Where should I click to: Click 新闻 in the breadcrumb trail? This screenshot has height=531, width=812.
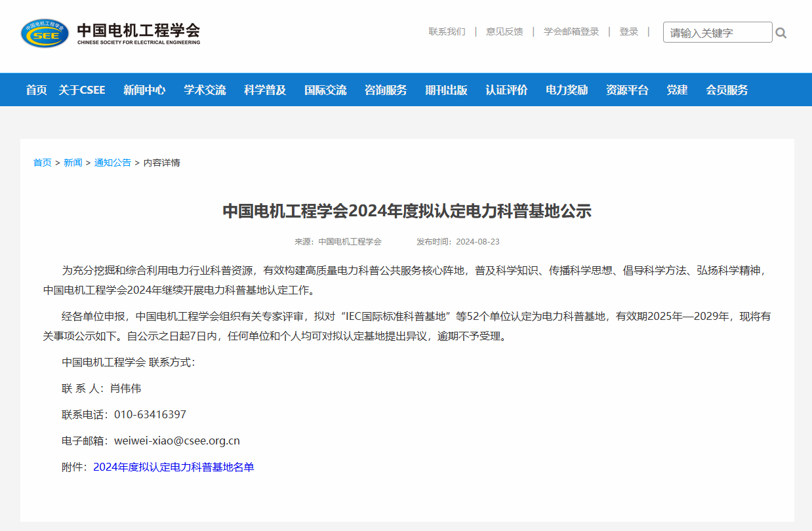[73, 163]
